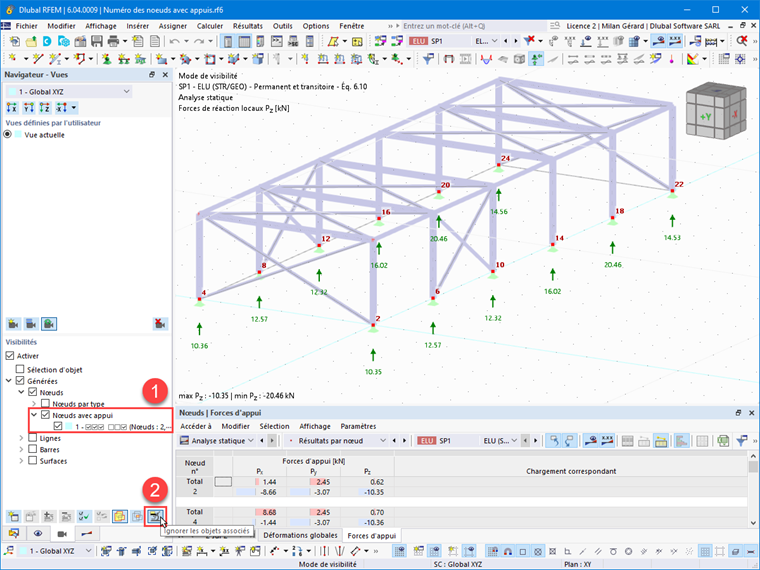This screenshot has height=570, width=760.
Task: Open the Fichier menu
Action: coord(26,26)
